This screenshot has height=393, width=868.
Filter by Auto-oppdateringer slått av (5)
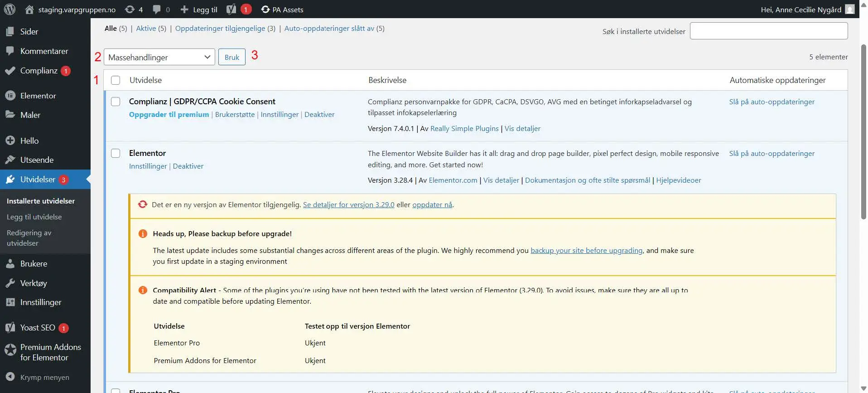coord(334,28)
